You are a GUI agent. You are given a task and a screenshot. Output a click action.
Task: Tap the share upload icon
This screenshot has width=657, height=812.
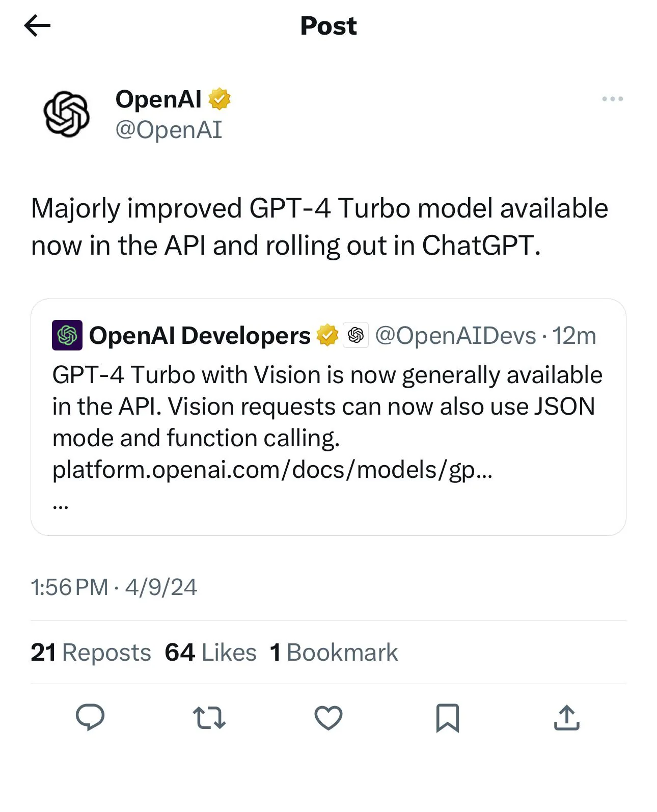pos(567,718)
